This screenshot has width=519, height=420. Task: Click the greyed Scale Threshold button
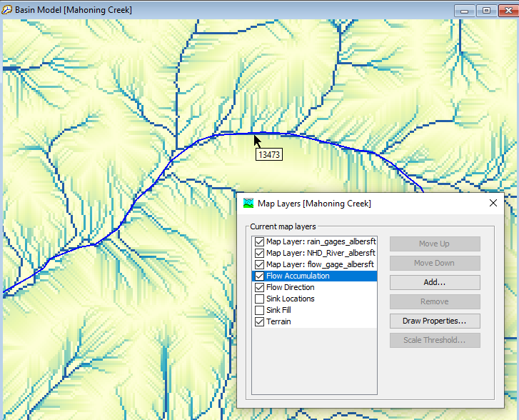click(x=435, y=340)
